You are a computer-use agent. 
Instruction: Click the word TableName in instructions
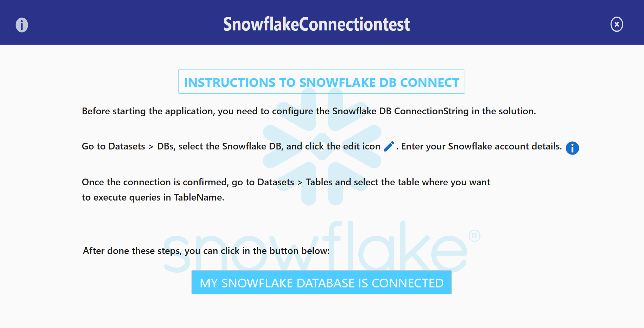pos(199,197)
